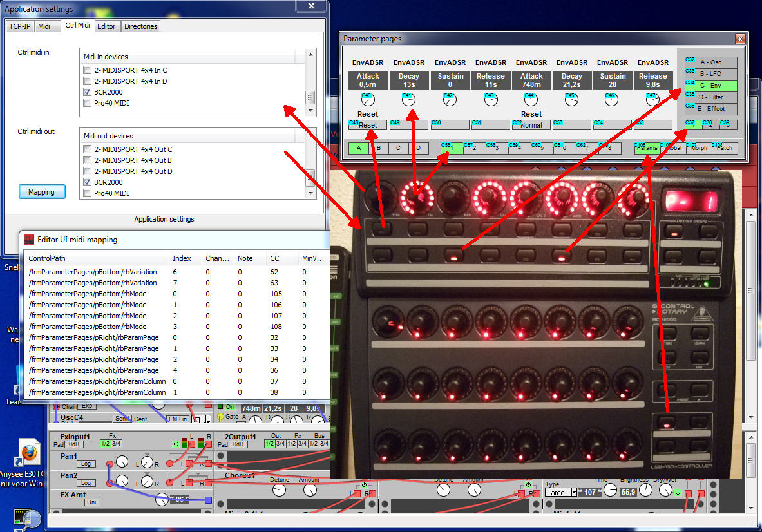Click the Reset button C48
Viewport: 762px width, 532px height.
(x=368, y=125)
